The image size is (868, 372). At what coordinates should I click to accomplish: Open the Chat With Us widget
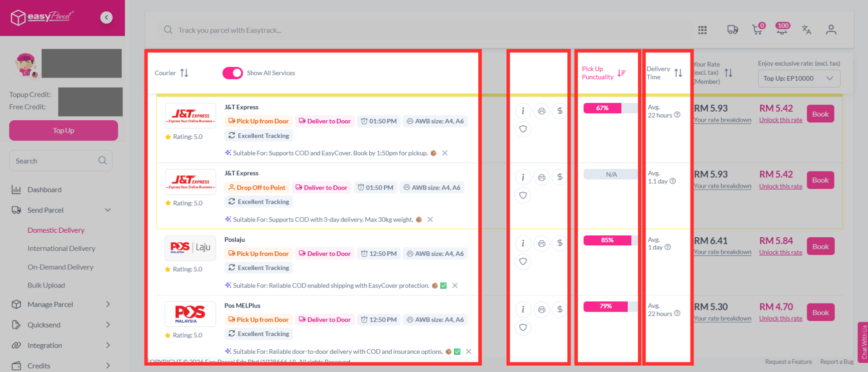click(863, 342)
